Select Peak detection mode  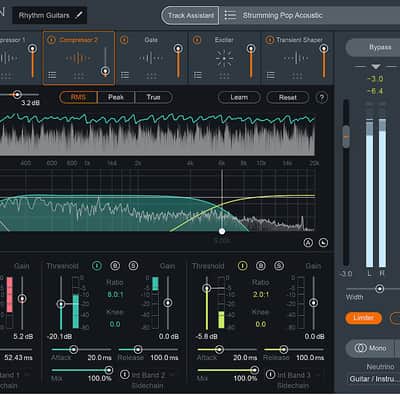coord(116,97)
